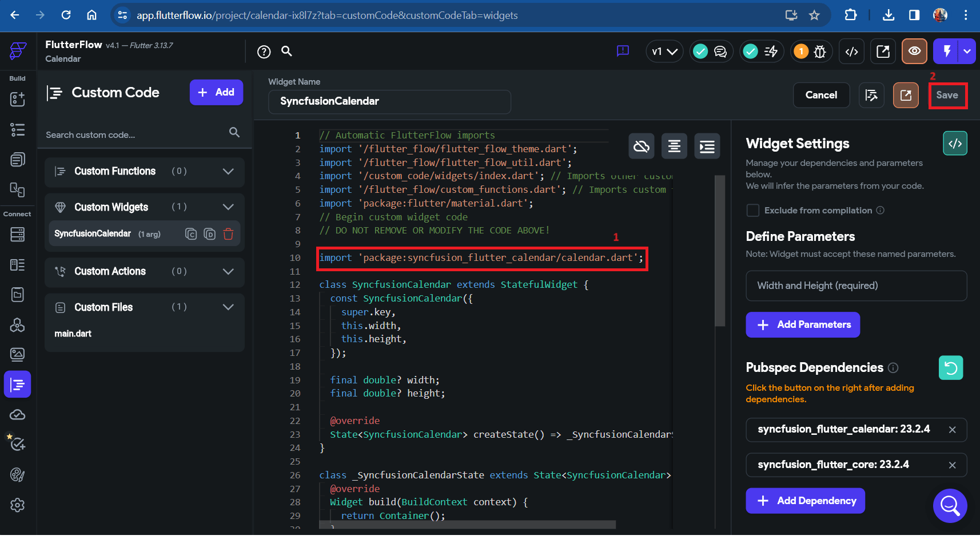Click the Widget Name input field
Viewport: 980px width, 539px height.
[389, 101]
